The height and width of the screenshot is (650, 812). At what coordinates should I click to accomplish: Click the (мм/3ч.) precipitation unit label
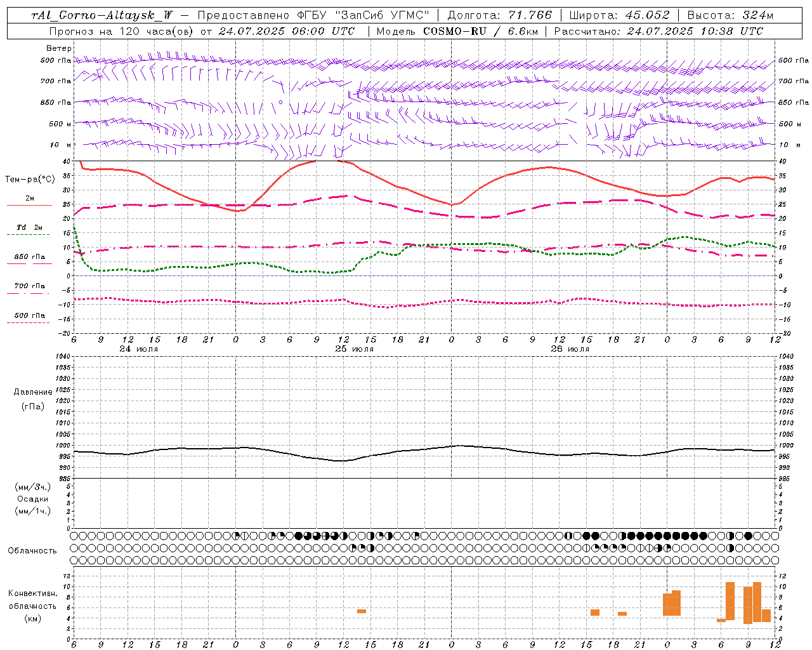(x=33, y=487)
